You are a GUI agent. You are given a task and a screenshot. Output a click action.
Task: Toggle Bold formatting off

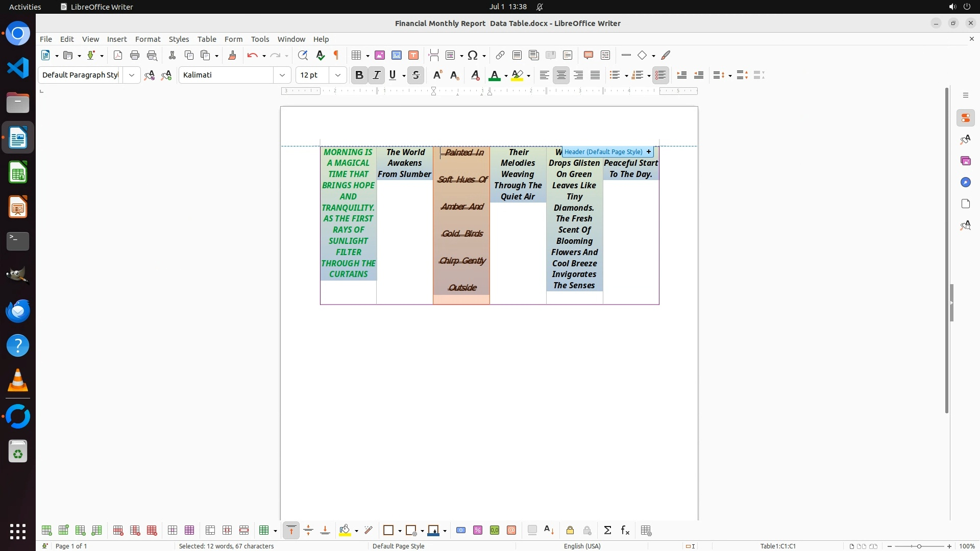[x=359, y=75]
